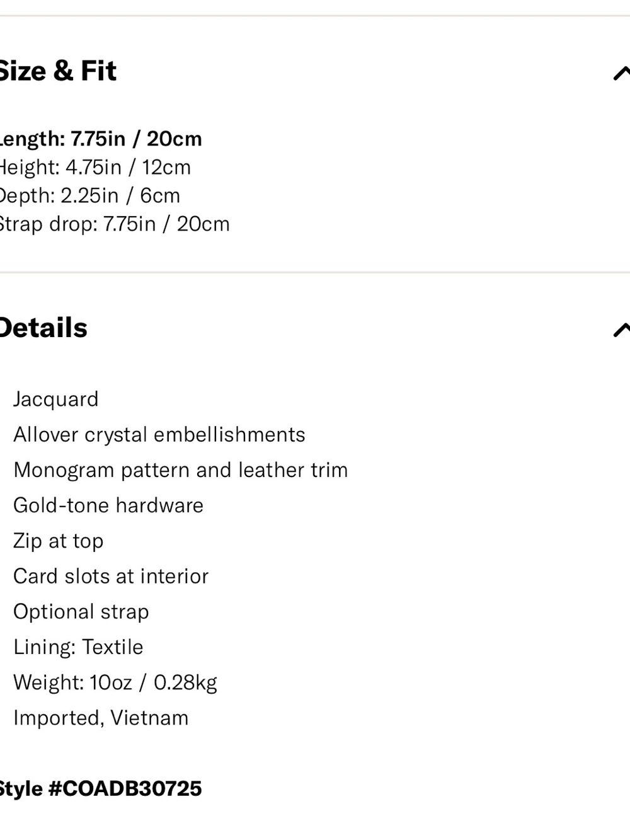Click the Strap drop measurement line
Viewport: 630px width, 840px height.
click(x=115, y=224)
